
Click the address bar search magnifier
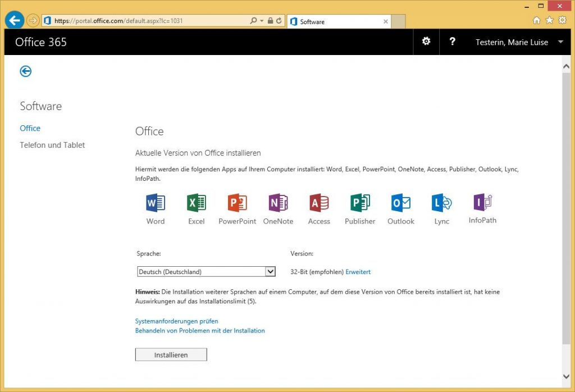(253, 21)
